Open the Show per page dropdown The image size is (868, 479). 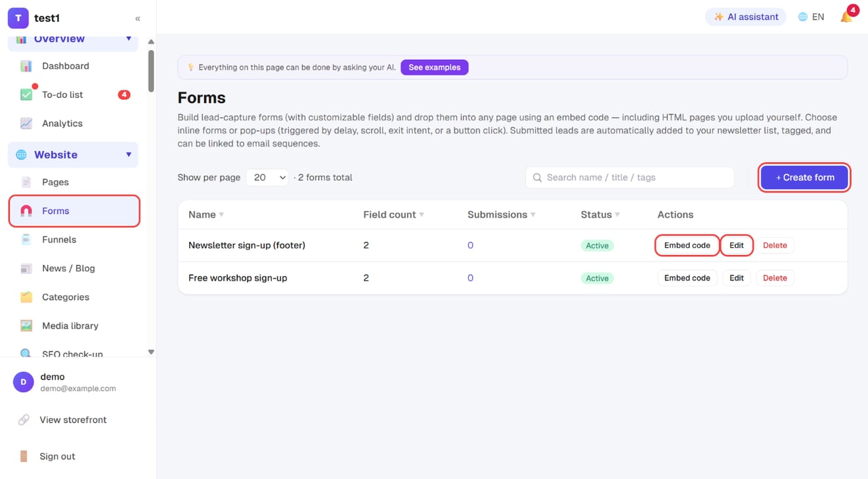pos(267,177)
